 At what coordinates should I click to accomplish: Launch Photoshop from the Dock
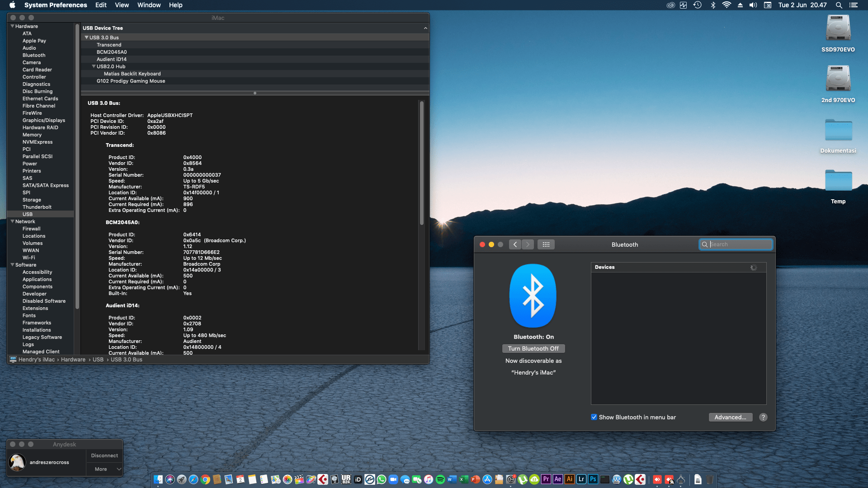click(593, 479)
